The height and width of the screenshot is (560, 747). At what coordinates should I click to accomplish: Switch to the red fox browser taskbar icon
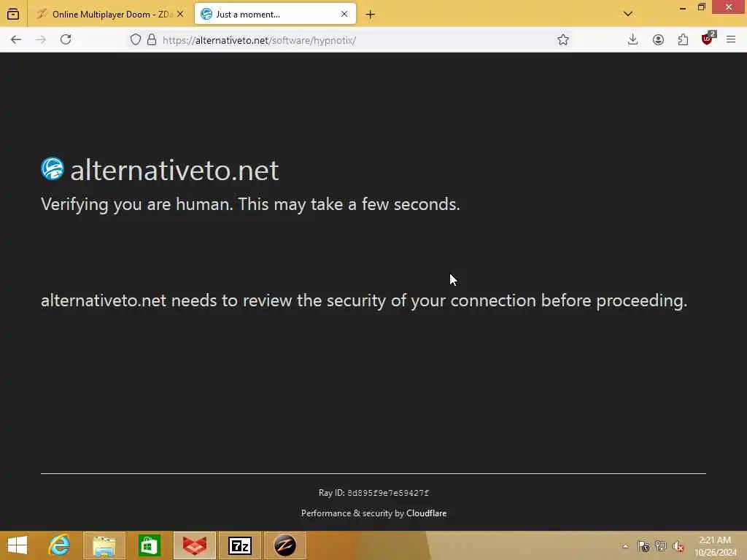coord(194,545)
